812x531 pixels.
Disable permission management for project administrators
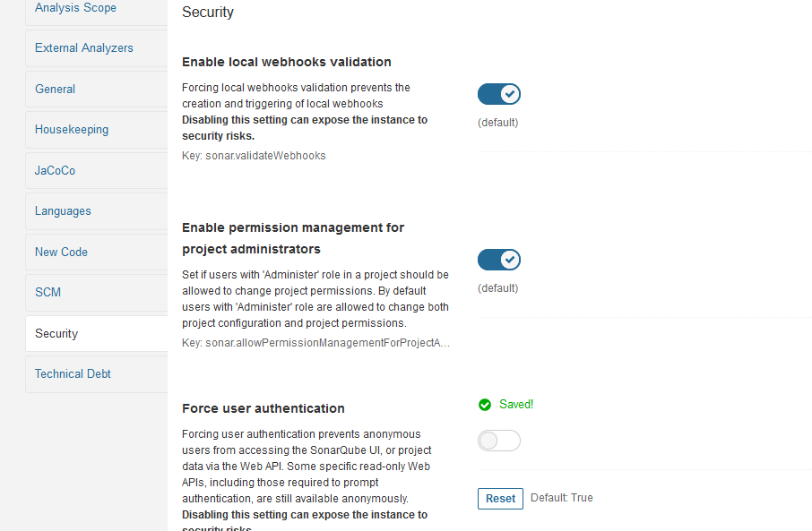point(498,260)
